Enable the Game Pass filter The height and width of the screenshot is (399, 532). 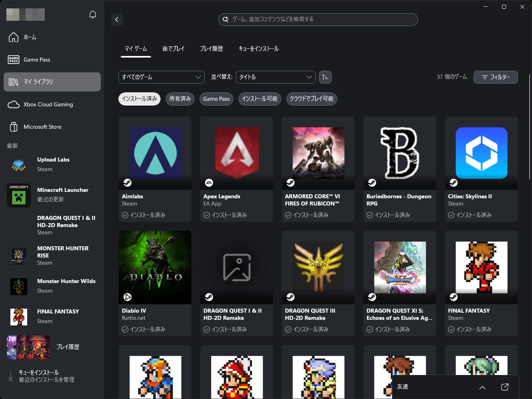coord(216,99)
